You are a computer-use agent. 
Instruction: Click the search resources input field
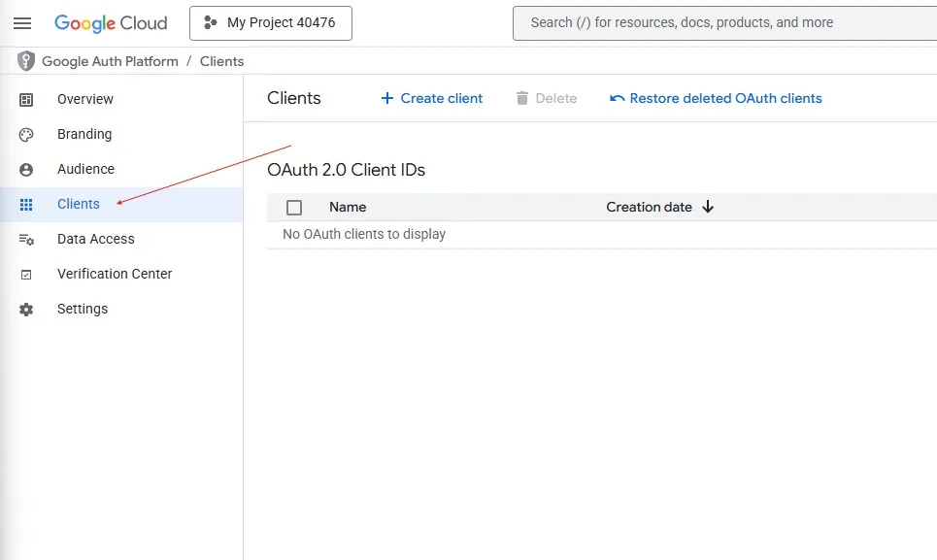(x=723, y=23)
